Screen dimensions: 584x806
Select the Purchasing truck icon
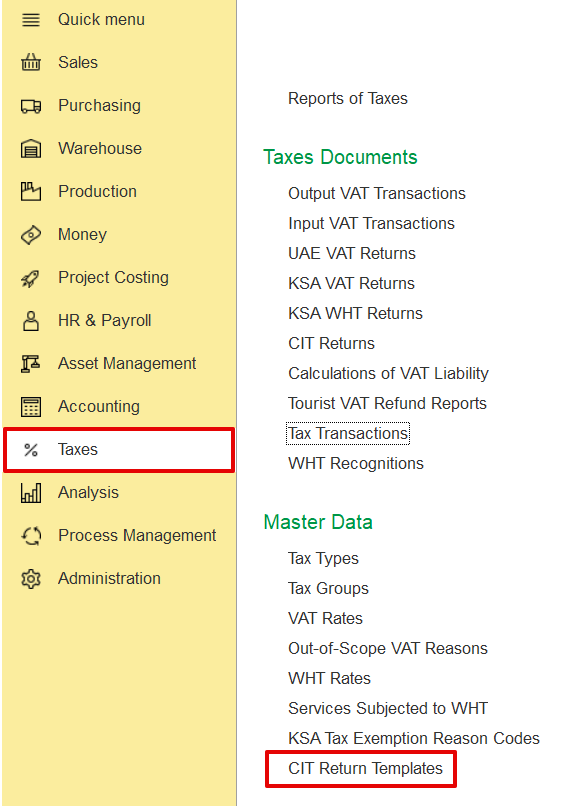(31, 106)
